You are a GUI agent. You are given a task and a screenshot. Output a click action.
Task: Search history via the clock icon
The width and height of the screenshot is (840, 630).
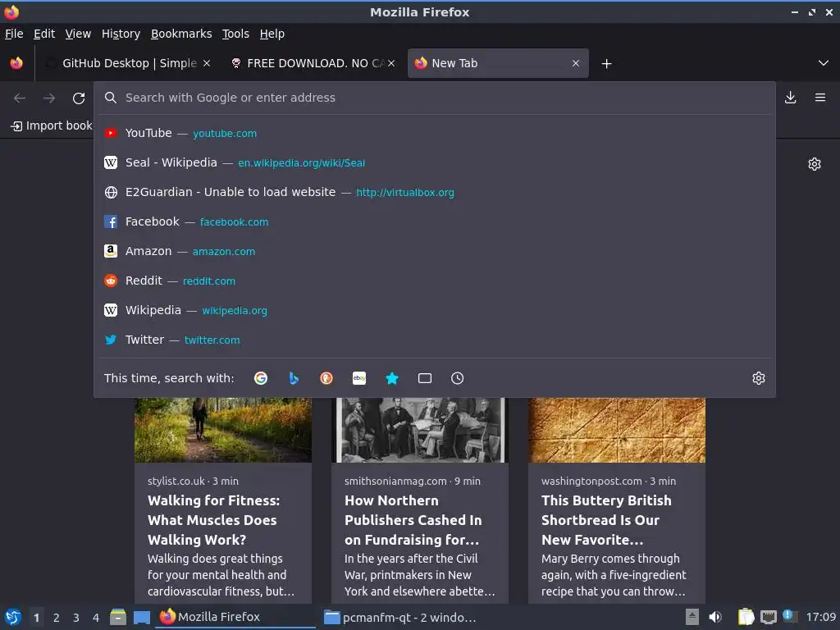tap(458, 378)
